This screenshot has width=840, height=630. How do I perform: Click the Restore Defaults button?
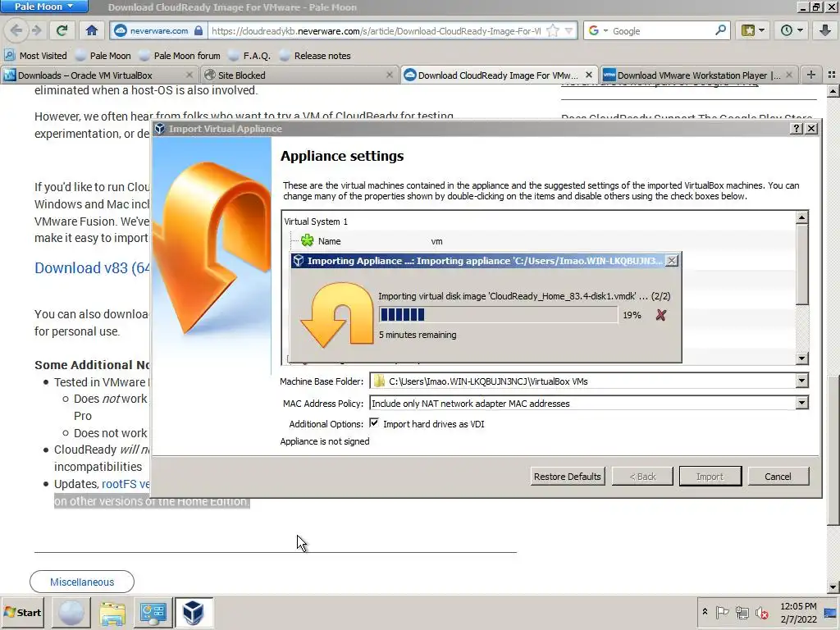(x=568, y=477)
